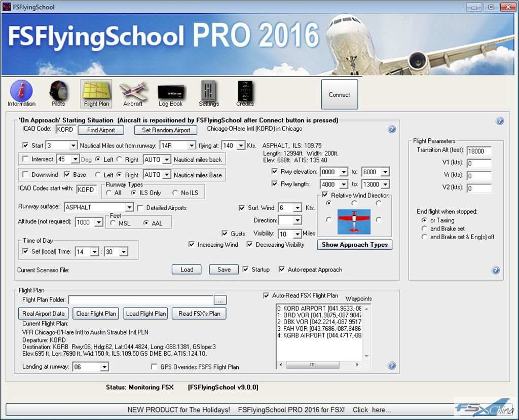
Task: Open the Visibility miles dropdown
Action: pyautogui.click(x=298, y=234)
